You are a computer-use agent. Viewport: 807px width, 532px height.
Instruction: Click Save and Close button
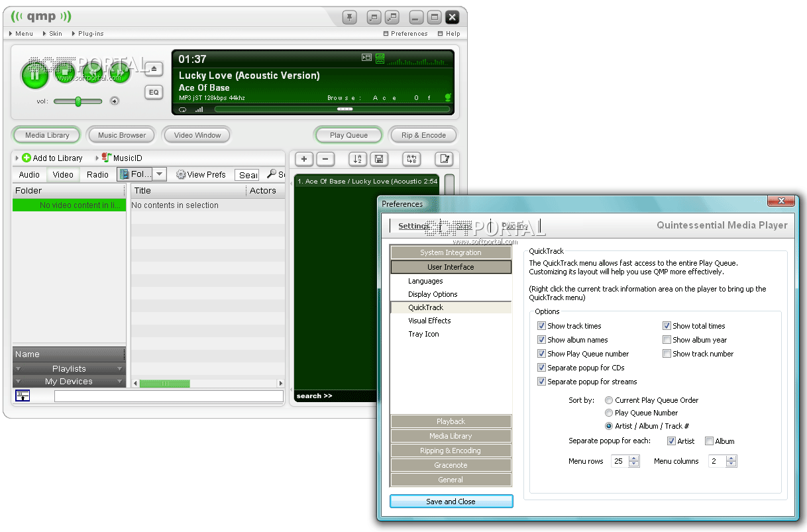(451, 502)
